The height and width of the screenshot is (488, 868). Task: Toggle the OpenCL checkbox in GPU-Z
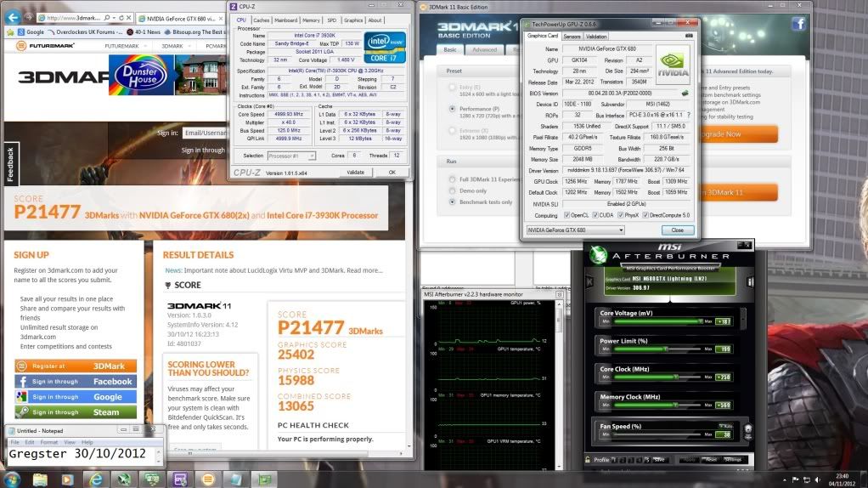[566, 215]
